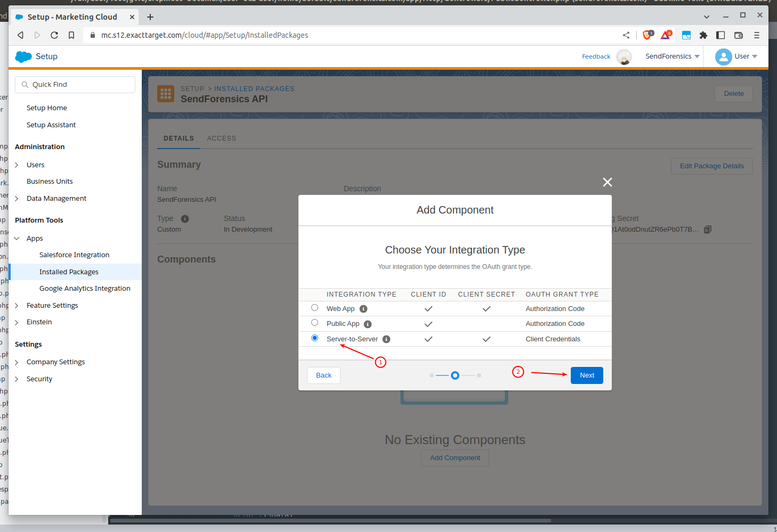Click Edit Package Details button
Image resolution: width=777 pixels, height=532 pixels.
(x=712, y=166)
